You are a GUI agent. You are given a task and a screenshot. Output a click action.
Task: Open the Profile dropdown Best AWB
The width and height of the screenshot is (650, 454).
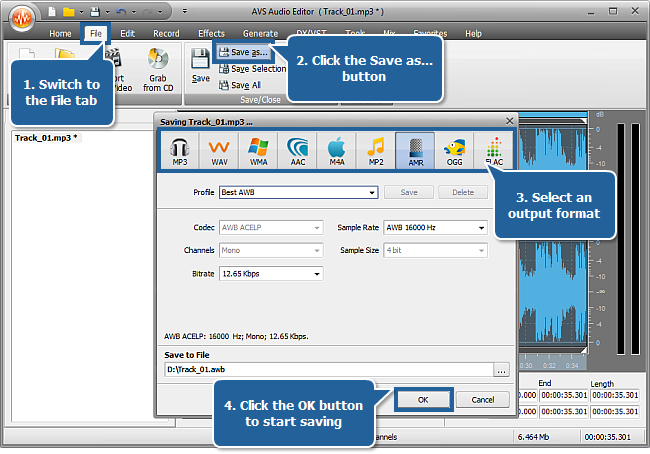[298, 192]
